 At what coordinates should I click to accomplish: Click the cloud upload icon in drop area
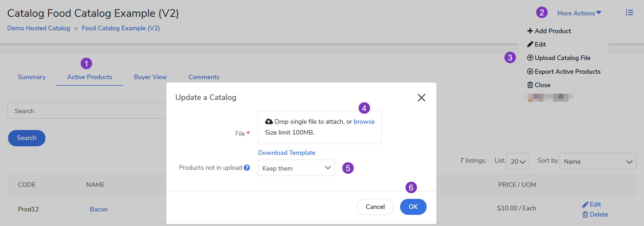pyautogui.click(x=269, y=122)
